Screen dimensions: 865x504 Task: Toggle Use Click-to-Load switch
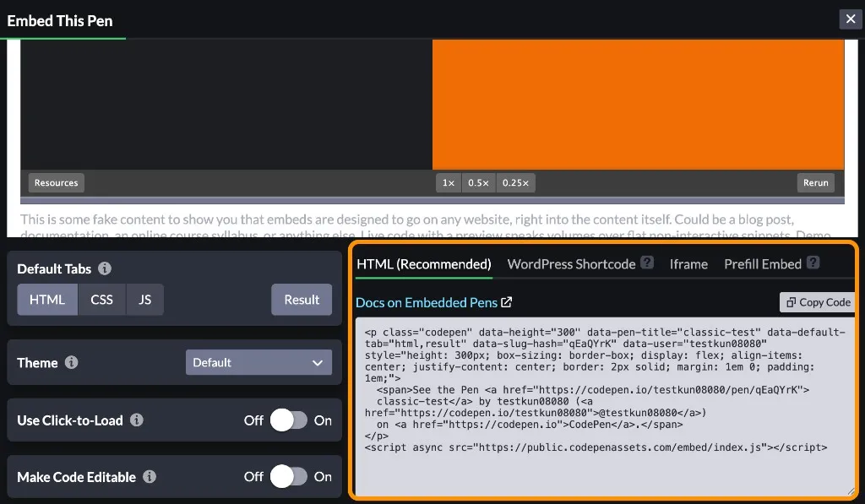289,420
